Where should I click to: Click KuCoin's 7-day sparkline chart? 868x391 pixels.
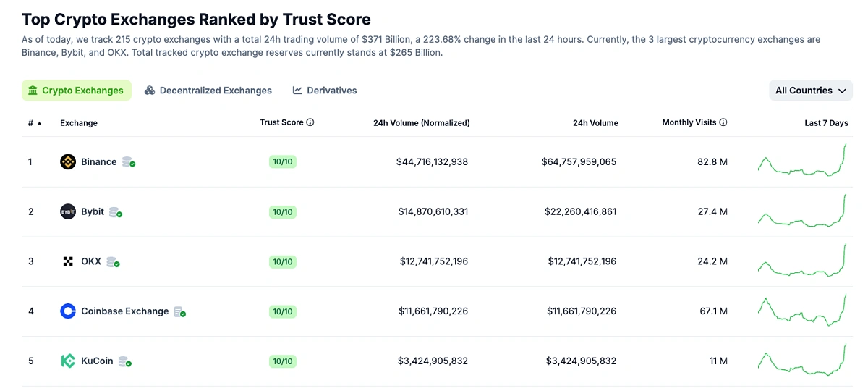point(802,359)
